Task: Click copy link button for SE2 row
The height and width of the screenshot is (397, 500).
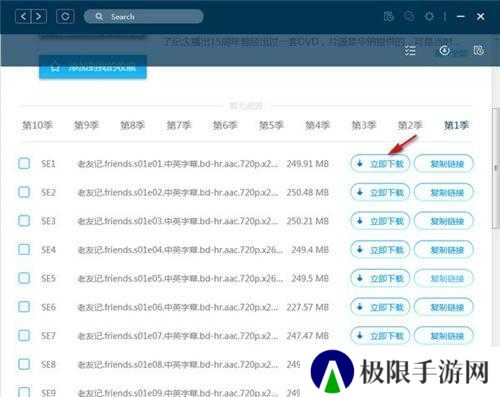Action: pyautogui.click(x=444, y=192)
